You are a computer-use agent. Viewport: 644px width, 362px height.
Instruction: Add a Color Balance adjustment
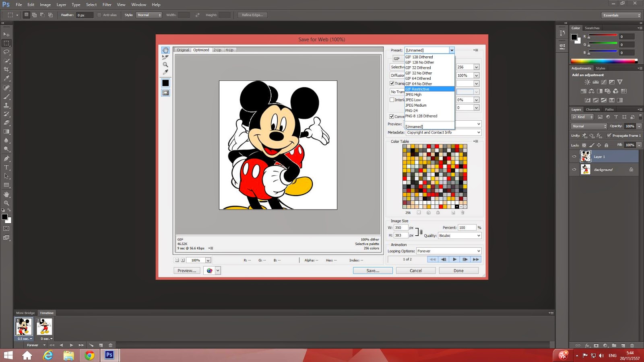pyautogui.click(x=591, y=91)
